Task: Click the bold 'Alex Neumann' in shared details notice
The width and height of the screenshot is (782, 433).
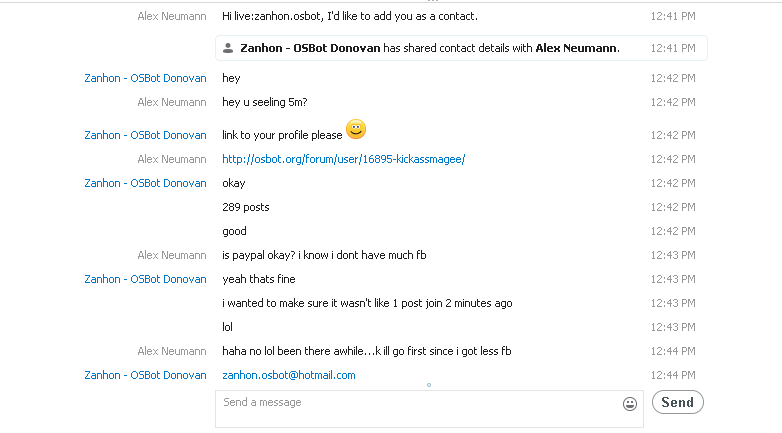Action: pos(578,48)
